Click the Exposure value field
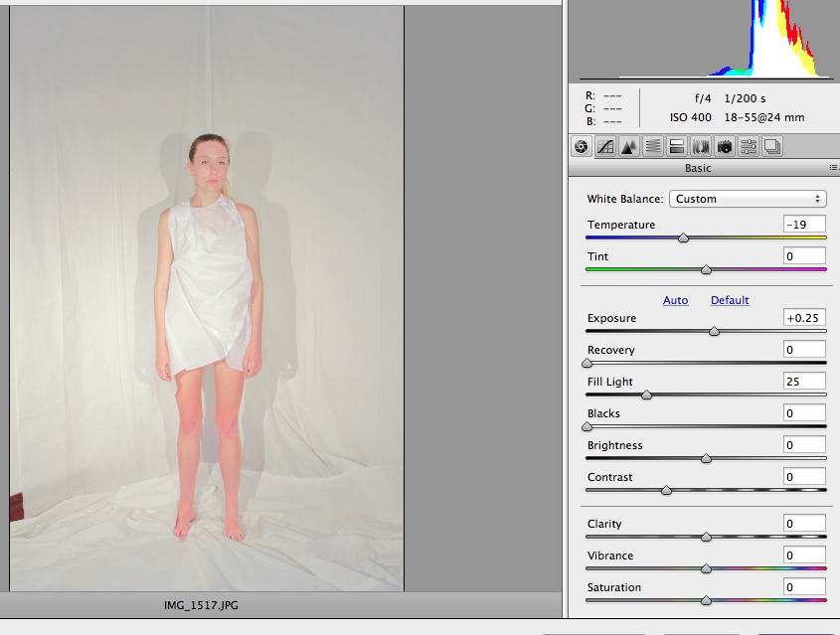840x635 pixels. pyautogui.click(x=803, y=318)
